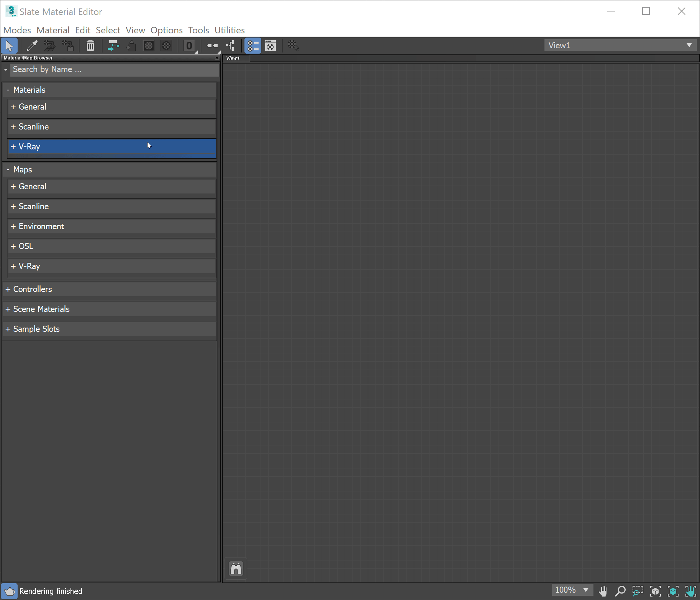
Task: Activate Zoom Region tool
Action: tap(637, 591)
